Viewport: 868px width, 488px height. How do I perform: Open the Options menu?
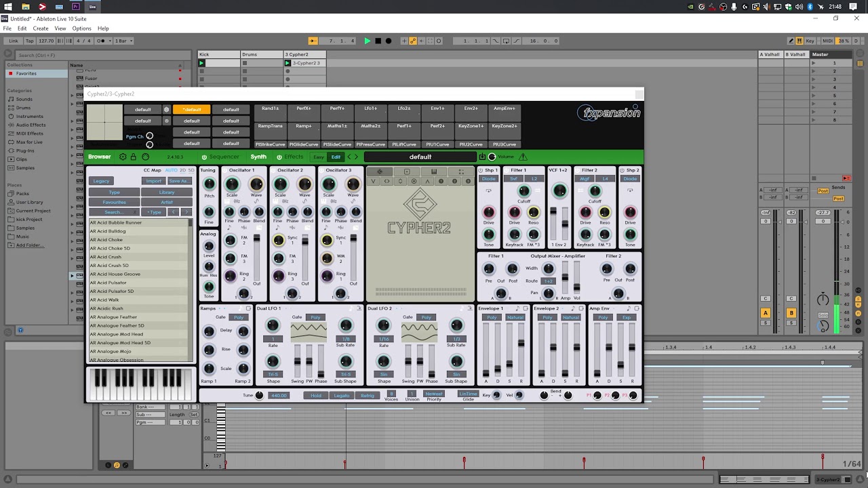coord(81,28)
